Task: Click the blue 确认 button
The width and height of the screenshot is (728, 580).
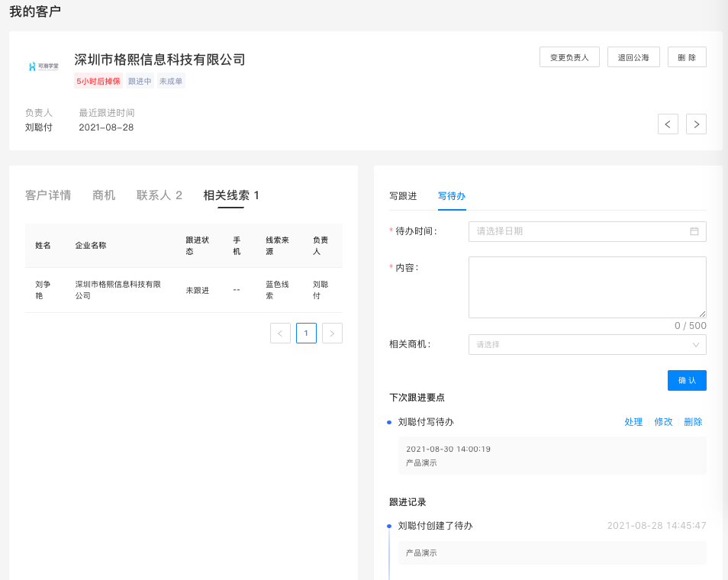Action: point(687,380)
